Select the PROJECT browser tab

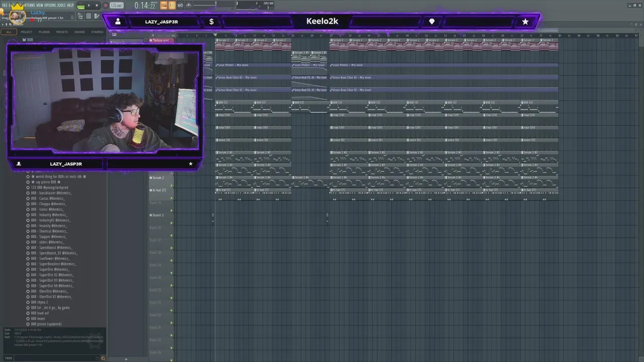click(x=26, y=32)
